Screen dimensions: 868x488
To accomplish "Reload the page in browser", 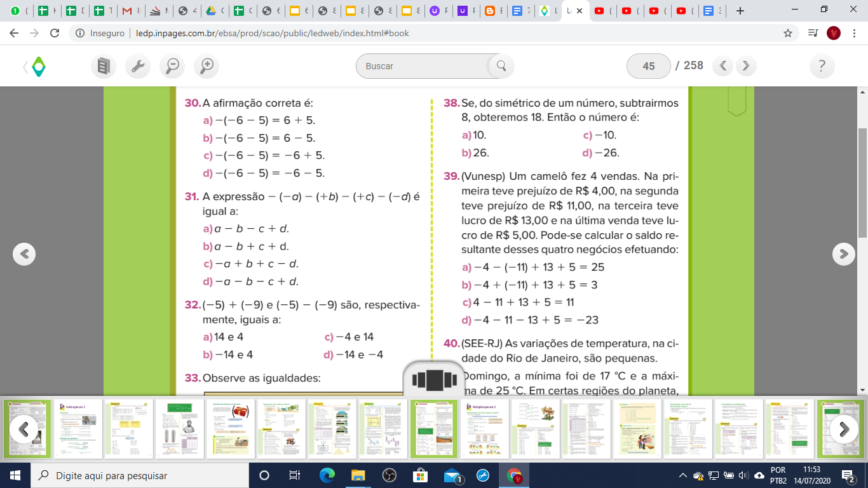I will (x=55, y=33).
